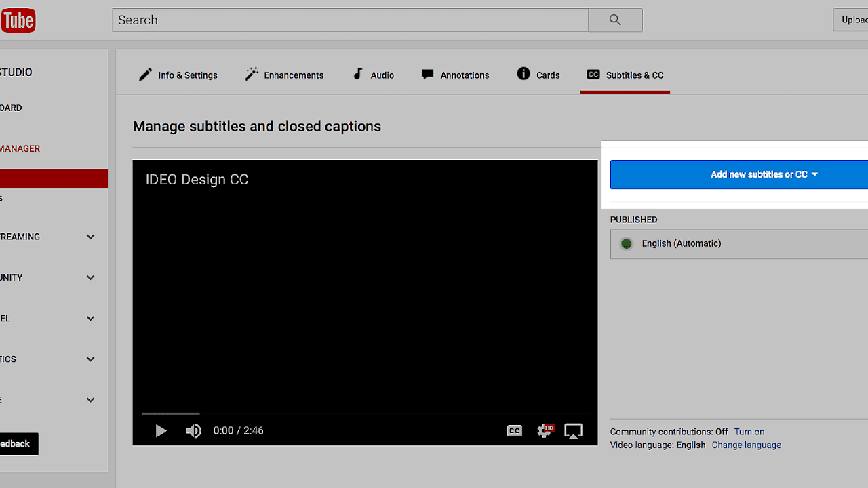The width and height of the screenshot is (868, 488).
Task: Click the speech bubble Annotations icon
Action: [x=427, y=75]
